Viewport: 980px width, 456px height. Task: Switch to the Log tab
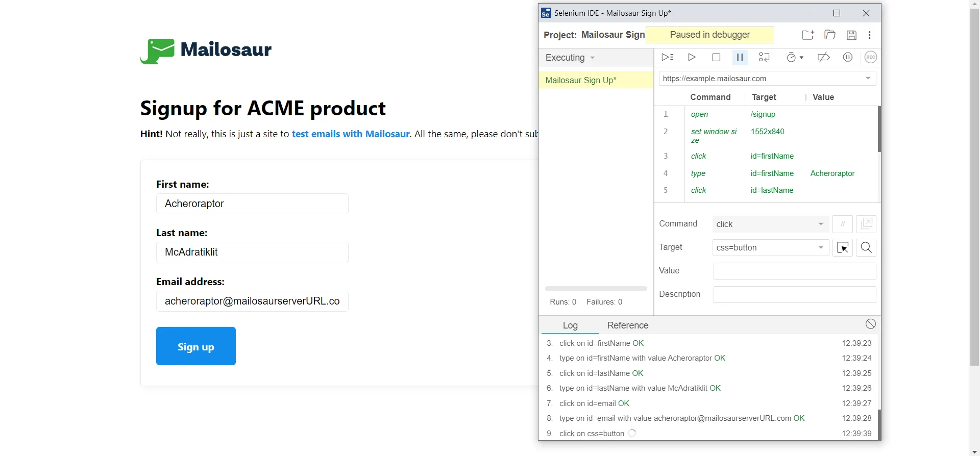click(x=570, y=325)
